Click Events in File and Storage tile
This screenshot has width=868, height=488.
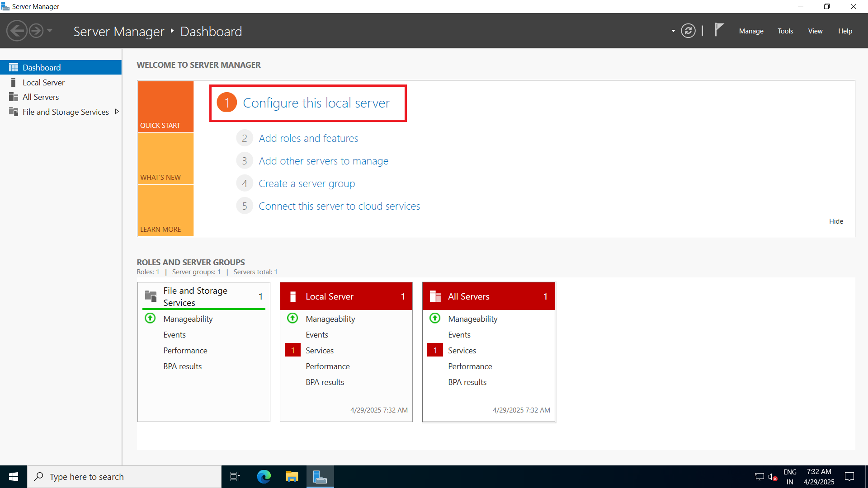click(x=175, y=334)
